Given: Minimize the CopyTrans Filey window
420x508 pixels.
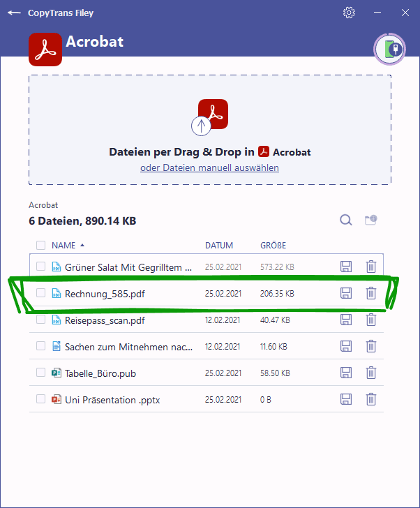Looking at the screenshot, I should click(x=377, y=13).
